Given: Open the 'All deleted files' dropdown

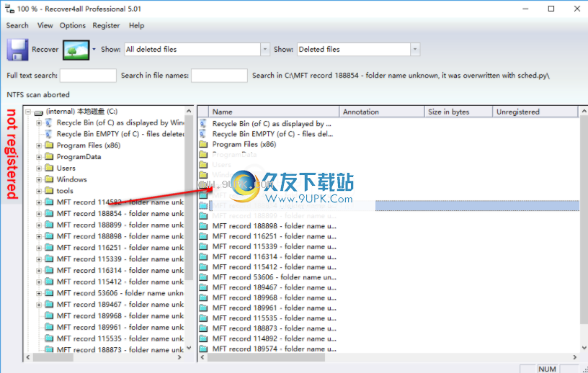Looking at the screenshot, I should [265, 49].
